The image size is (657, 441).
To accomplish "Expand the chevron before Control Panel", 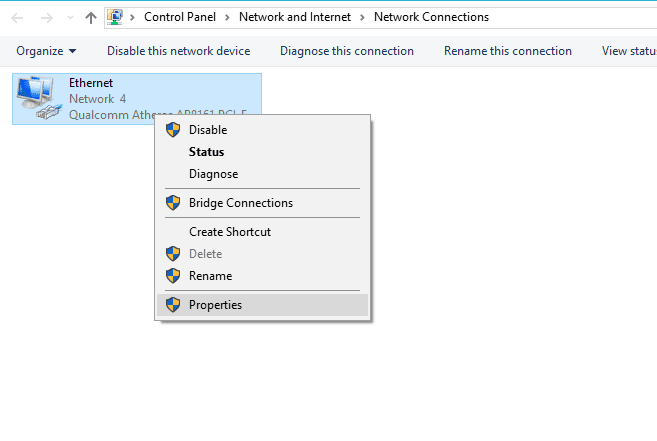I will coord(132,18).
